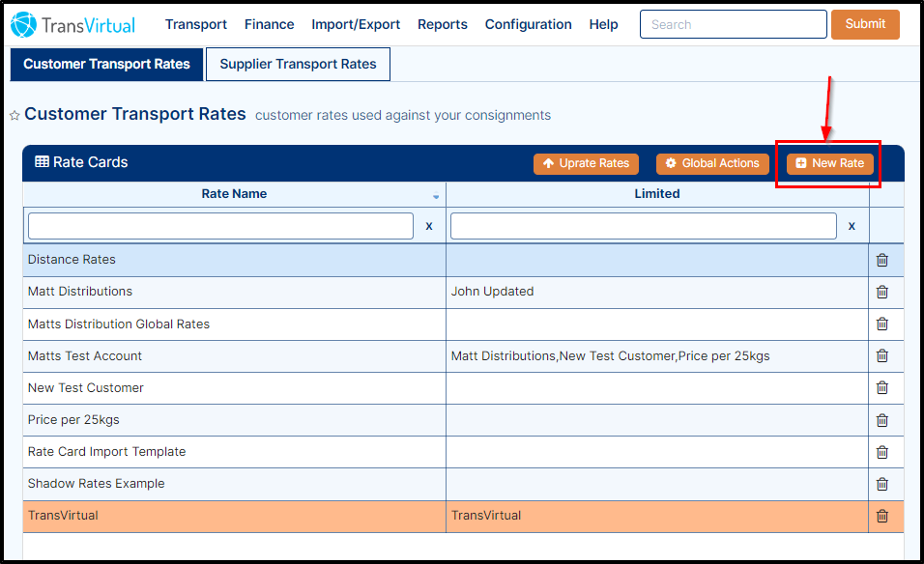This screenshot has width=924, height=564.
Task: Delete the New Test Customer rate card
Action: pyautogui.click(x=882, y=388)
